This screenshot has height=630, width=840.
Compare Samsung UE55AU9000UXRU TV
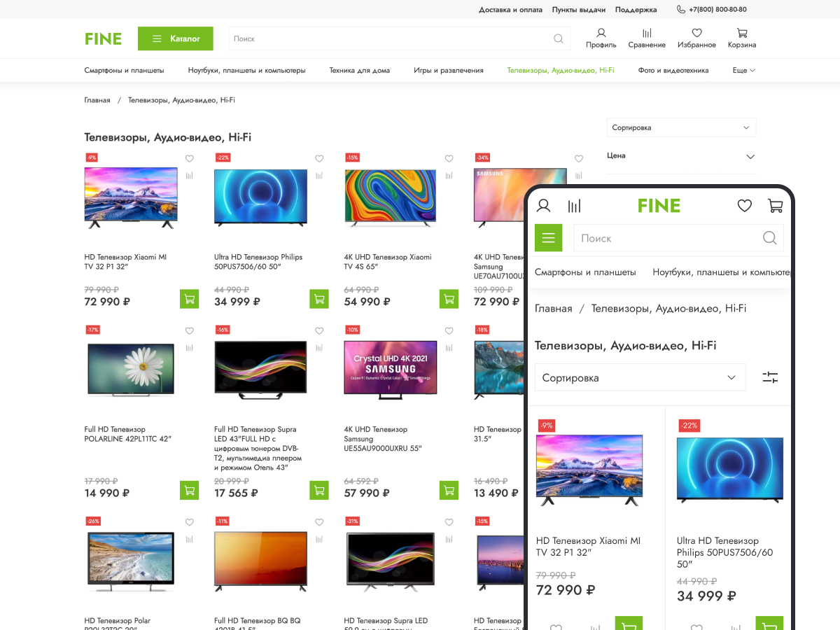449,348
